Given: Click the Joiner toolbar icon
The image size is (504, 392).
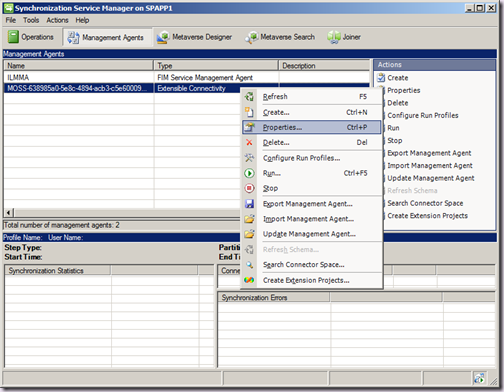Looking at the screenshot, I should [334, 37].
